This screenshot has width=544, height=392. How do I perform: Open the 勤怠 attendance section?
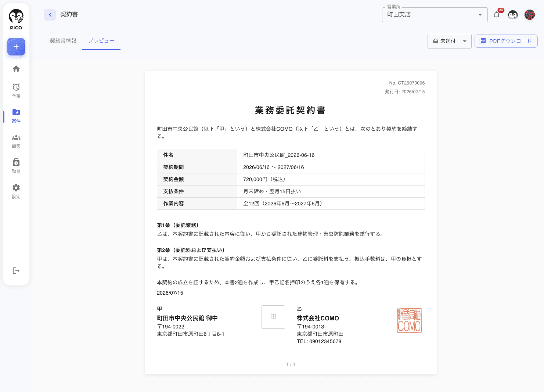point(16,166)
